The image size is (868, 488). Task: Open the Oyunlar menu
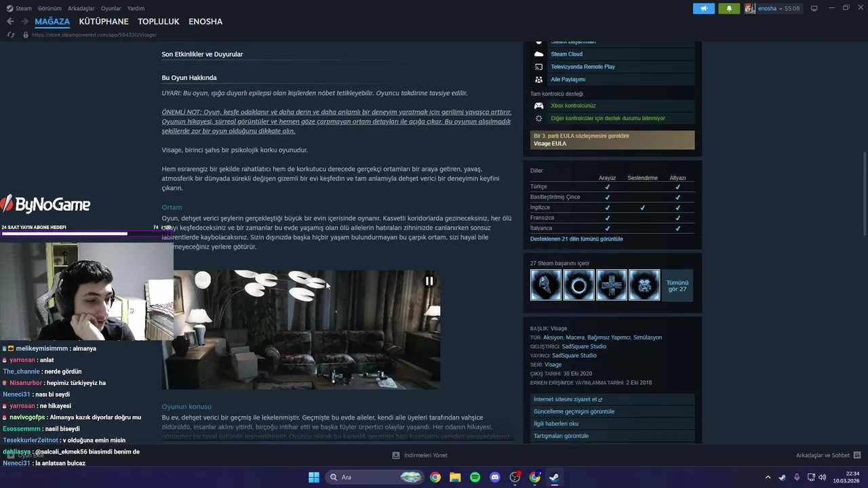111,8
